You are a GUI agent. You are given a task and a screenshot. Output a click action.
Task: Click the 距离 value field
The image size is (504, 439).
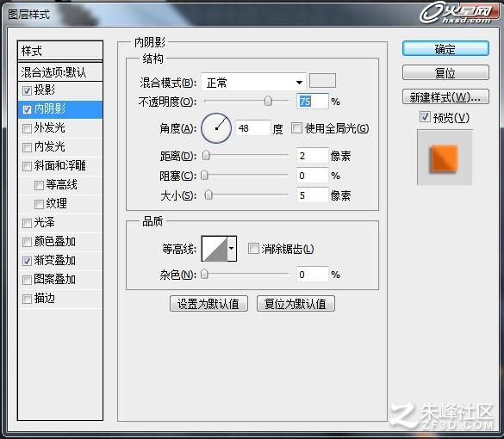pos(313,156)
